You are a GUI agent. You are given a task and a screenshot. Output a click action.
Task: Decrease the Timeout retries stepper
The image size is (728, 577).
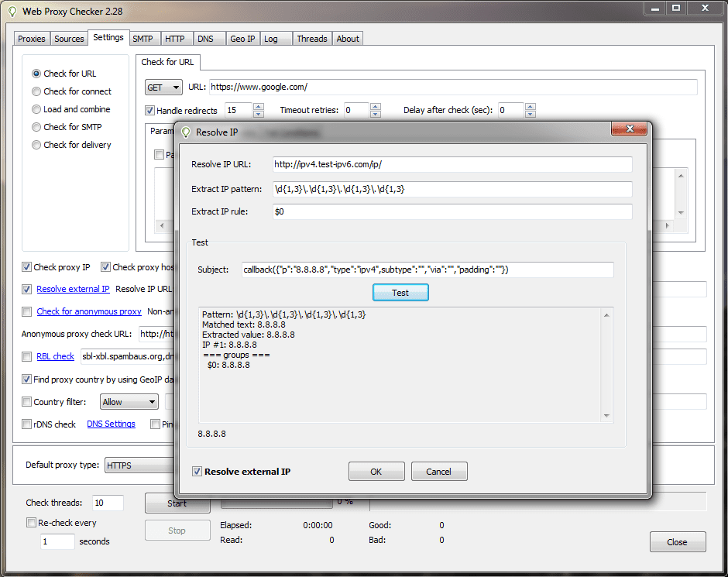click(x=376, y=114)
